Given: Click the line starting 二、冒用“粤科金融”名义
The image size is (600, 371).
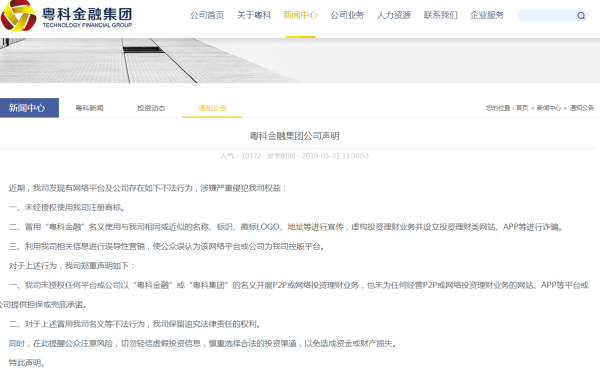Looking at the screenshot, I should point(287,227).
